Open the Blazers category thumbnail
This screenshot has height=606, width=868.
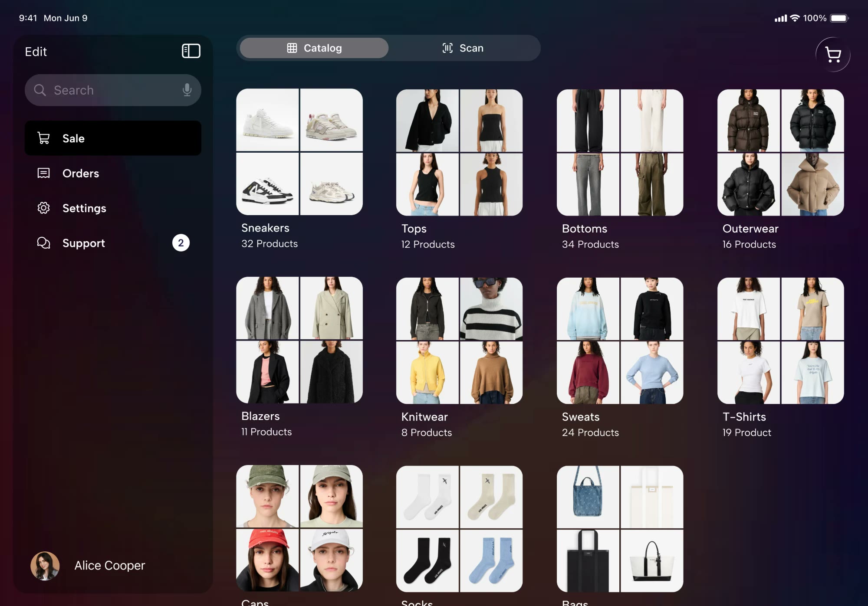pos(299,340)
